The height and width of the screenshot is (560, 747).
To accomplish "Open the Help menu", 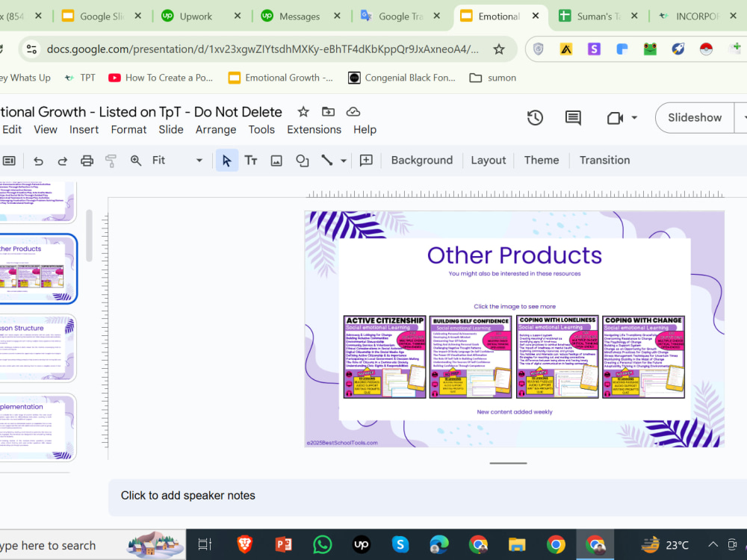I will (365, 129).
